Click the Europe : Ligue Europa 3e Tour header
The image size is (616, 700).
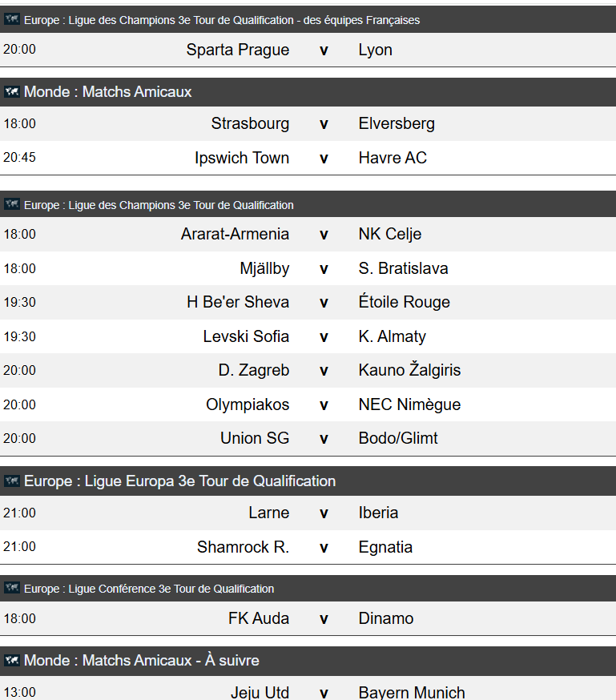[x=308, y=481]
